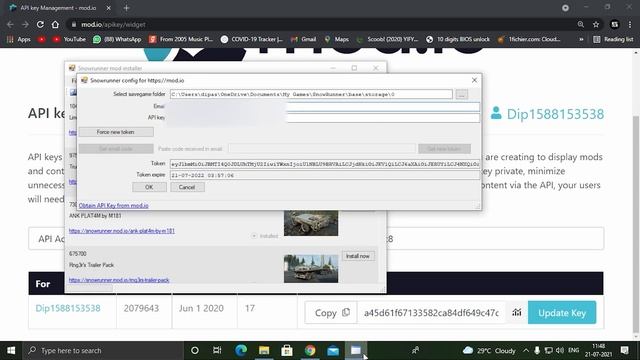Open the Mail app from taskbar

pyautogui.click(x=333, y=350)
